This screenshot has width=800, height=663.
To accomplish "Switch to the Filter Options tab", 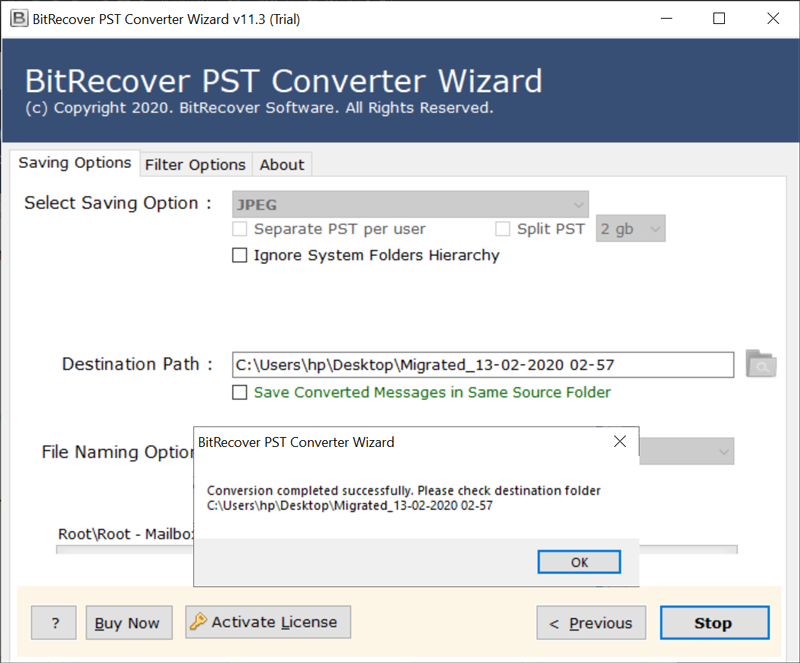I will tap(195, 165).
